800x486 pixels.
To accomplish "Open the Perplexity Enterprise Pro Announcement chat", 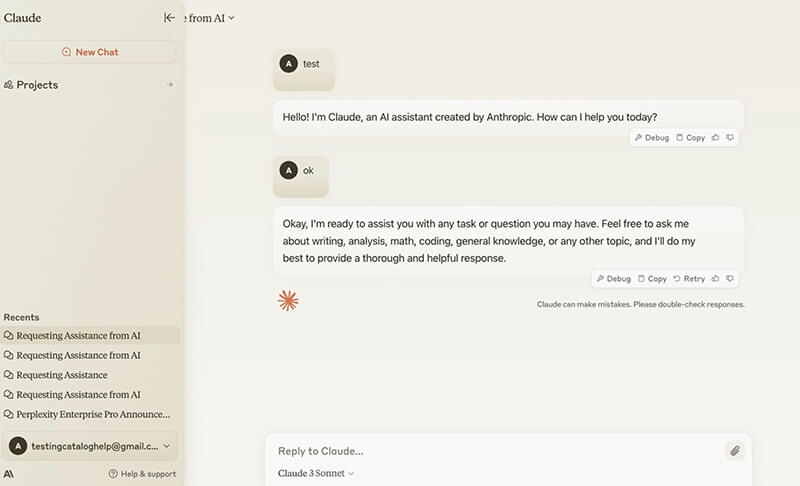I will pyautogui.click(x=92, y=414).
